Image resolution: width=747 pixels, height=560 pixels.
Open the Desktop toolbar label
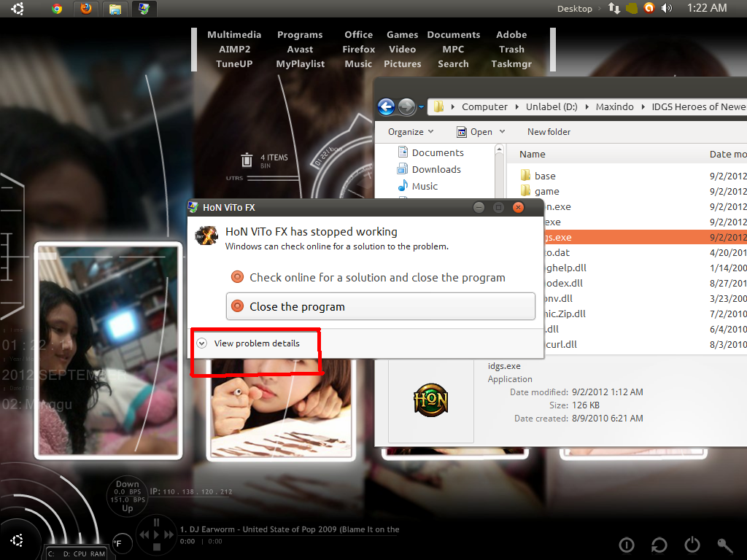pos(575,9)
